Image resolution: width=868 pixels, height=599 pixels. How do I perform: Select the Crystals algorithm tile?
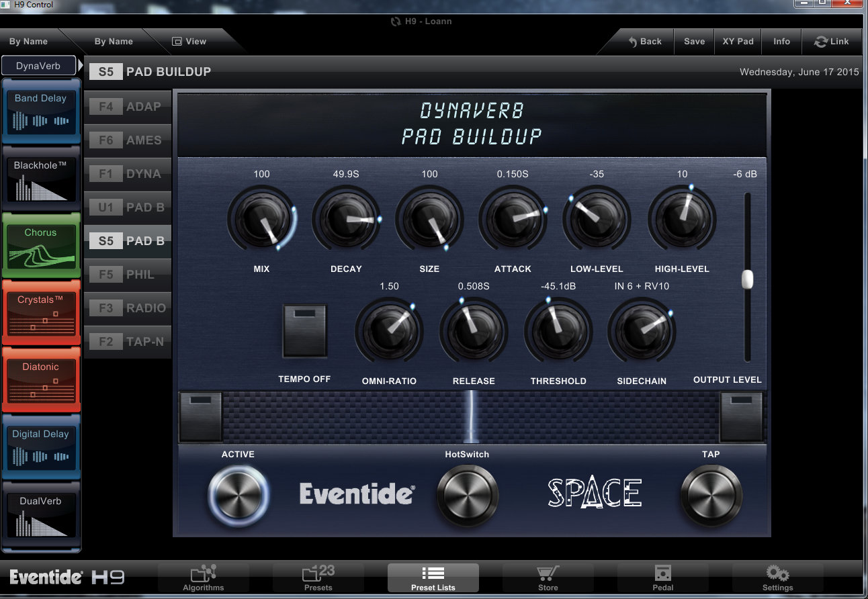click(x=41, y=312)
